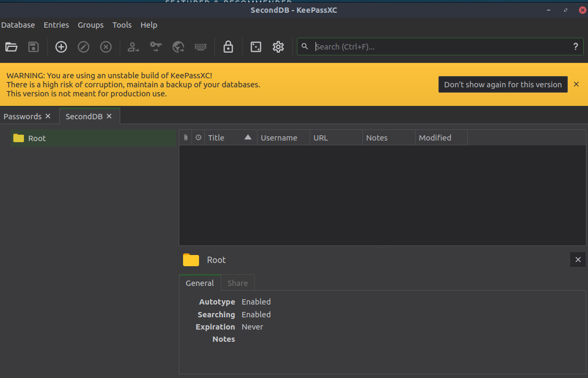This screenshot has width=588, height=378.
Task: Sort entries by URL column
Action: [336, 138]
